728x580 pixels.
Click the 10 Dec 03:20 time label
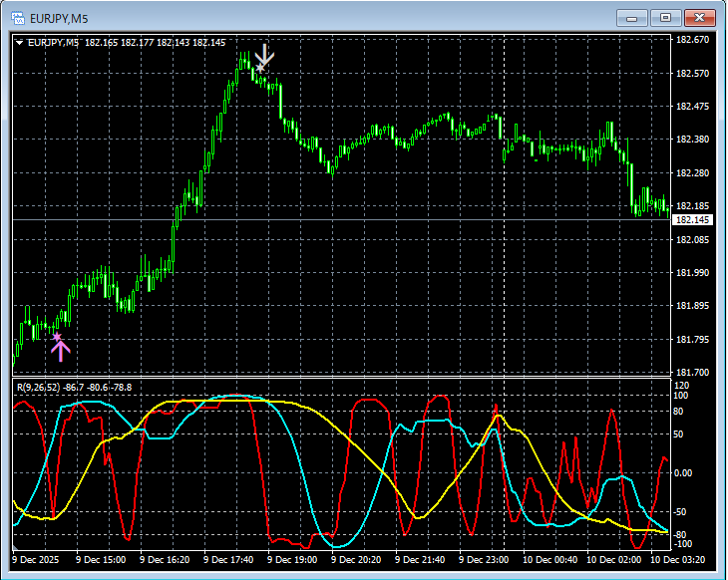coord(677,560)
